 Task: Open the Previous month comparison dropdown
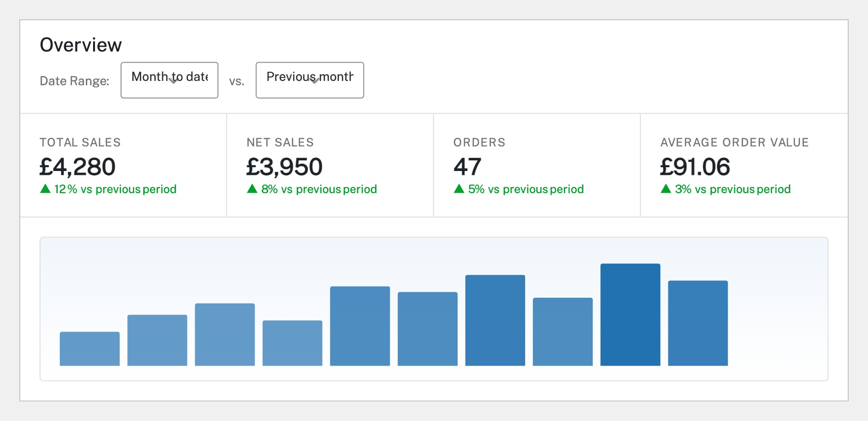(310, 80)
